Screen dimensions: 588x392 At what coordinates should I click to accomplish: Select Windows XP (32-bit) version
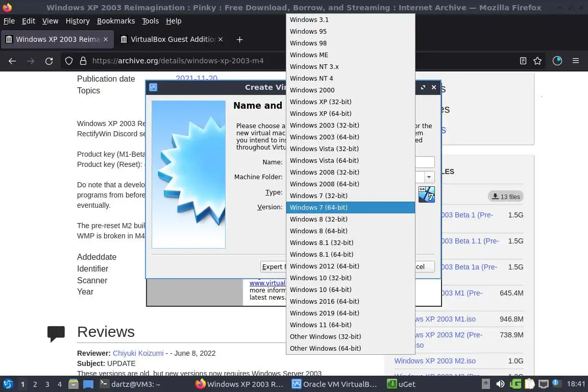[x=350, y=102]
